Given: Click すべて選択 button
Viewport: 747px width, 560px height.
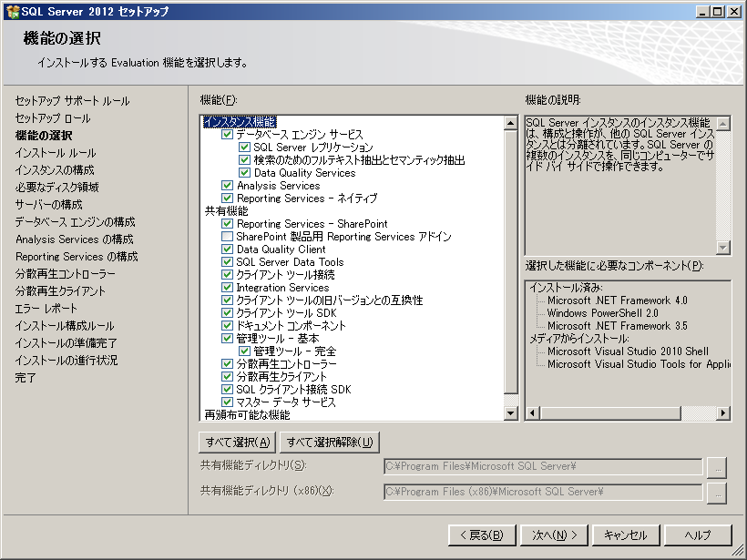Looking at the screenshot, I should point(237,443).
